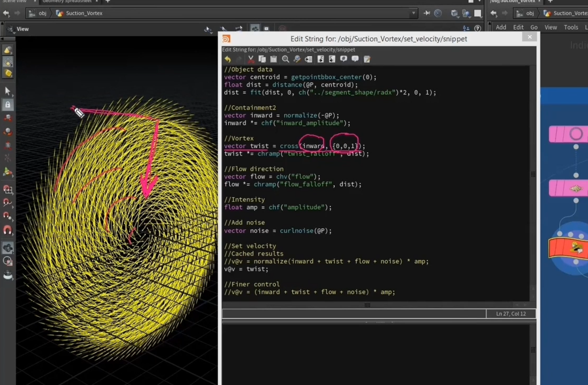Open the Tools menu in network editor
Viewport: 588px width, 385px height.
coord(571,27)
